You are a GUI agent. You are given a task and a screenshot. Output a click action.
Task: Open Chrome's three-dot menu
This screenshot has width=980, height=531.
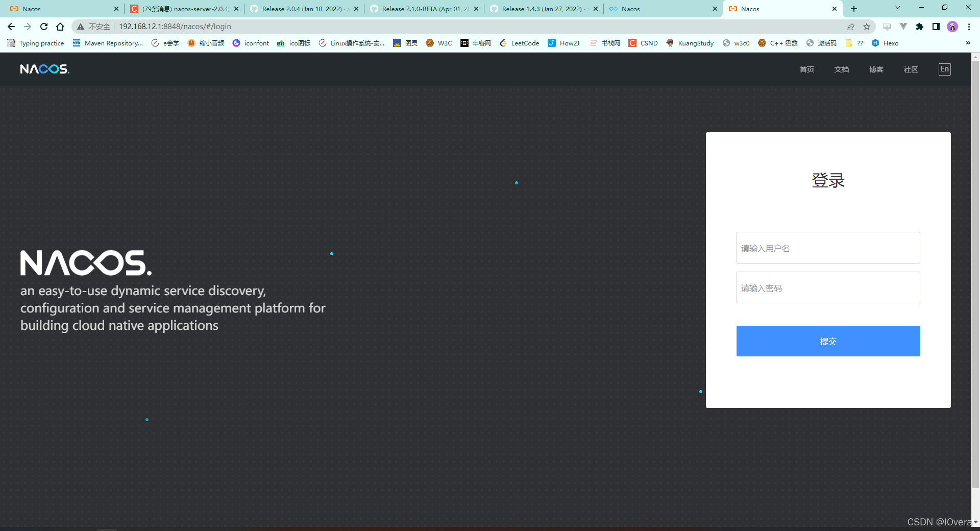point(969,26)
